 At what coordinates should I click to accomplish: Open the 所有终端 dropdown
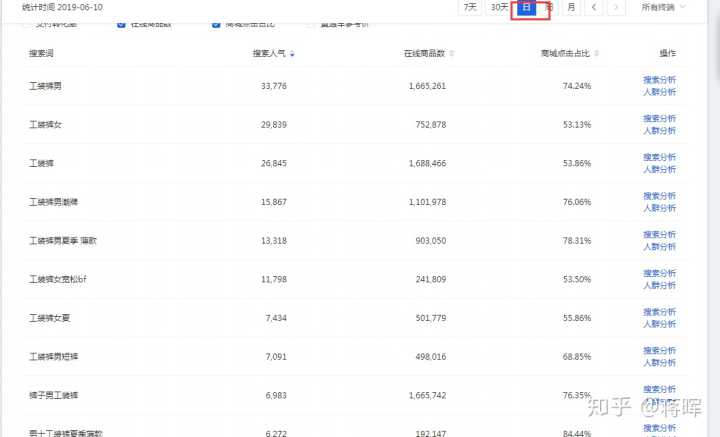(664, 8)
